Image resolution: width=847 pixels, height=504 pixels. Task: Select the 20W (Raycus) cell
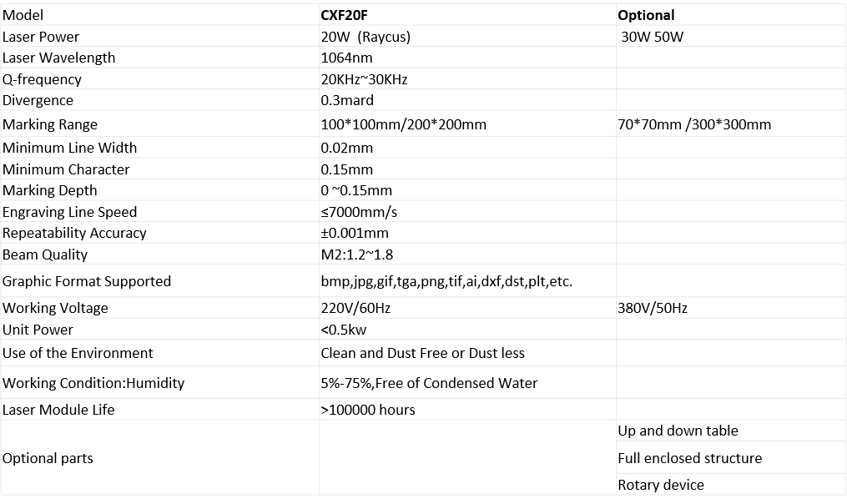(x=366, y=37)
